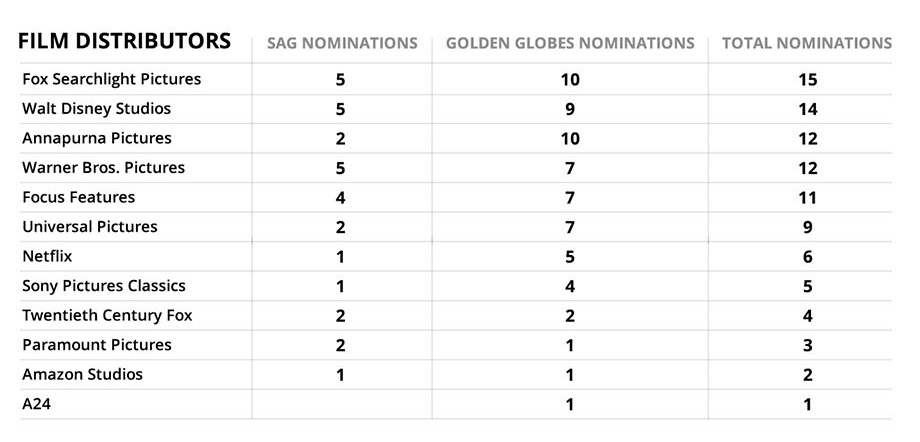The width and height of the screenshot is (920, 442).
Task: Select the SAG Nominations column header
Action: [x=342, y=44]
